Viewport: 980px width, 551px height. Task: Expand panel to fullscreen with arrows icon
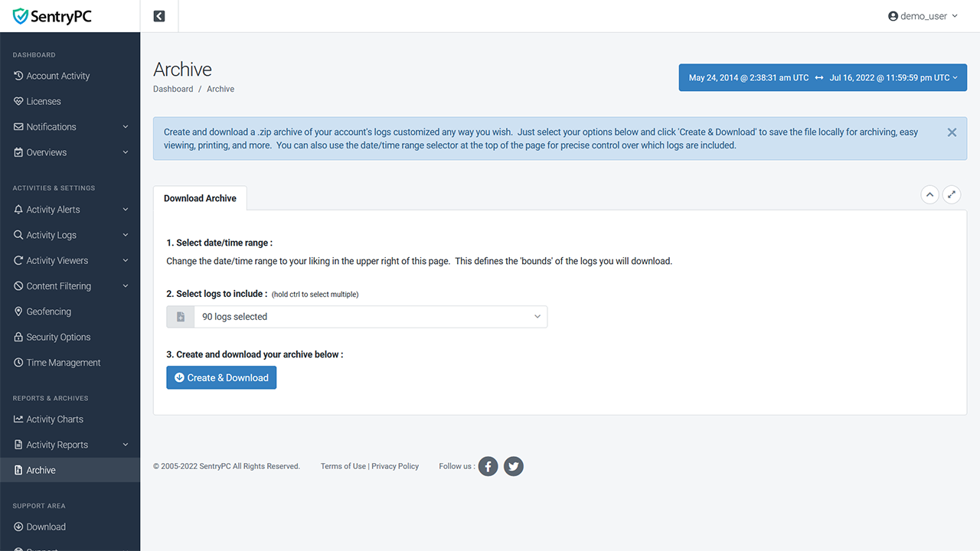pos(951,194)
